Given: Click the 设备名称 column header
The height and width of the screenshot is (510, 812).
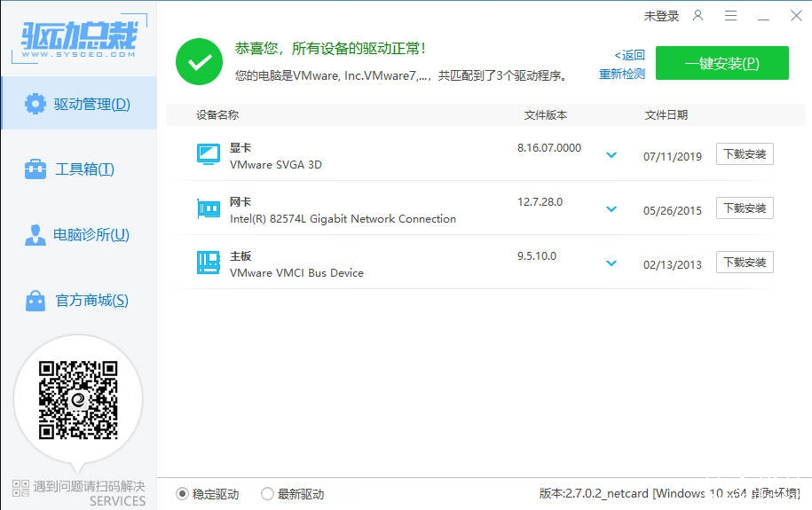Looking at the screenshot, I should pos(217,115).
